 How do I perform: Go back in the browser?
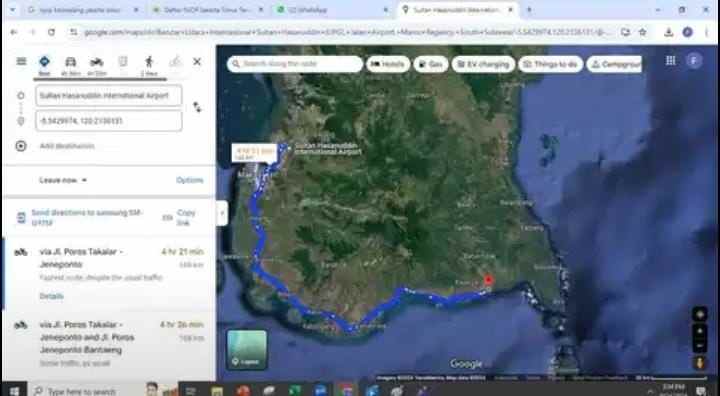click(x=14, y=32)
